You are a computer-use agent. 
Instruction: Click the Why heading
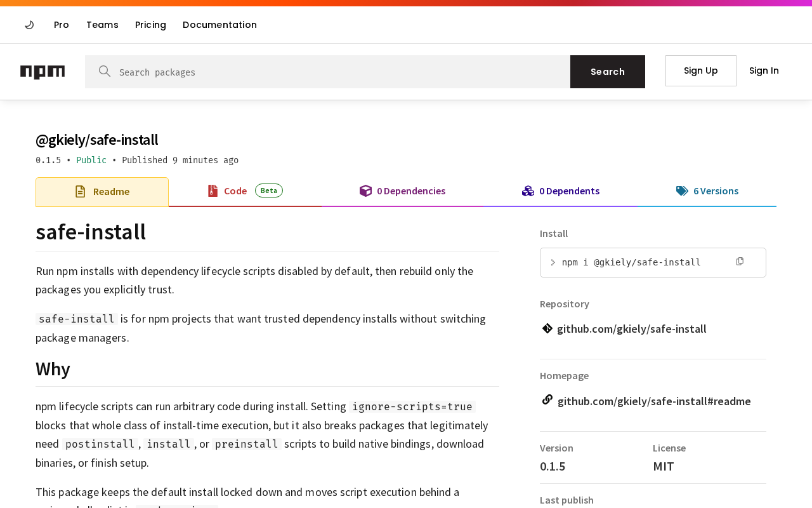pos(53,369)
